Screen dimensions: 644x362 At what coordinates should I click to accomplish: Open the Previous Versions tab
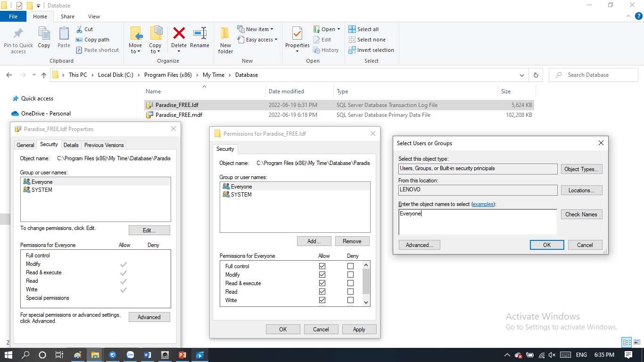[104, 145]
